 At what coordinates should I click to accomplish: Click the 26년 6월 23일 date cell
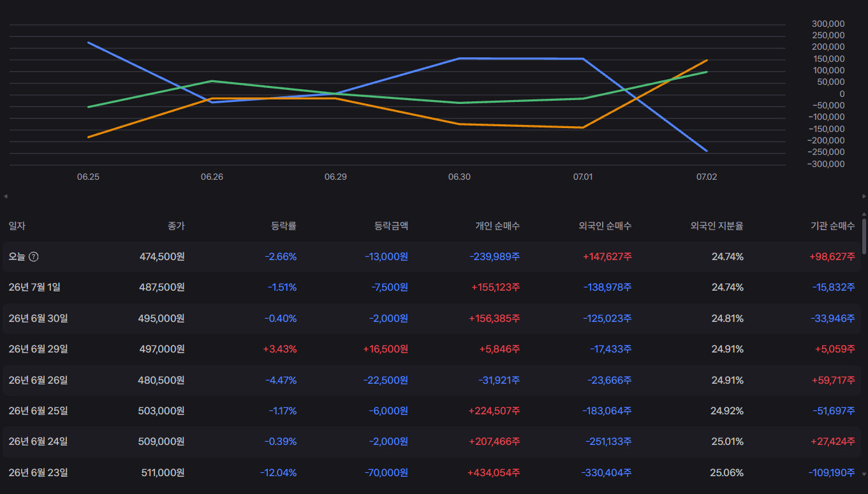click(38, 473)
